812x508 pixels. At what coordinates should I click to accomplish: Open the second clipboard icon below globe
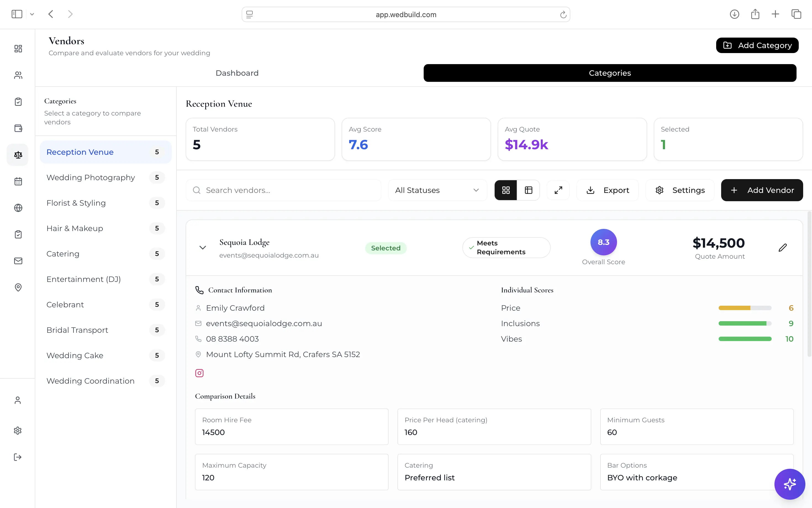coord(18,234)
